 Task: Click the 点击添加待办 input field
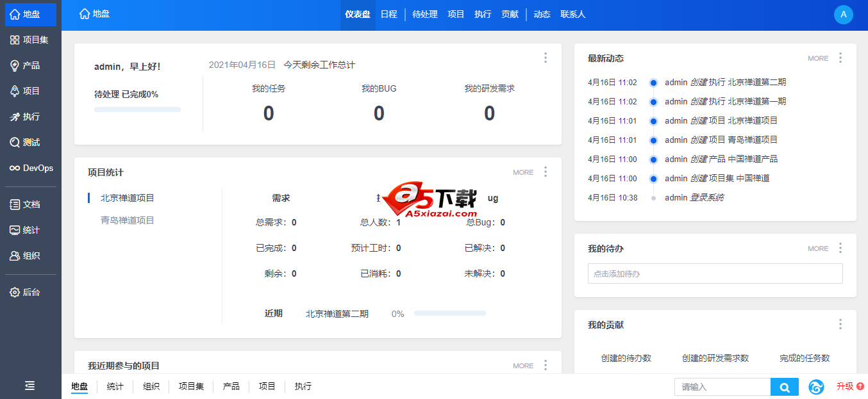click(715, 273)
